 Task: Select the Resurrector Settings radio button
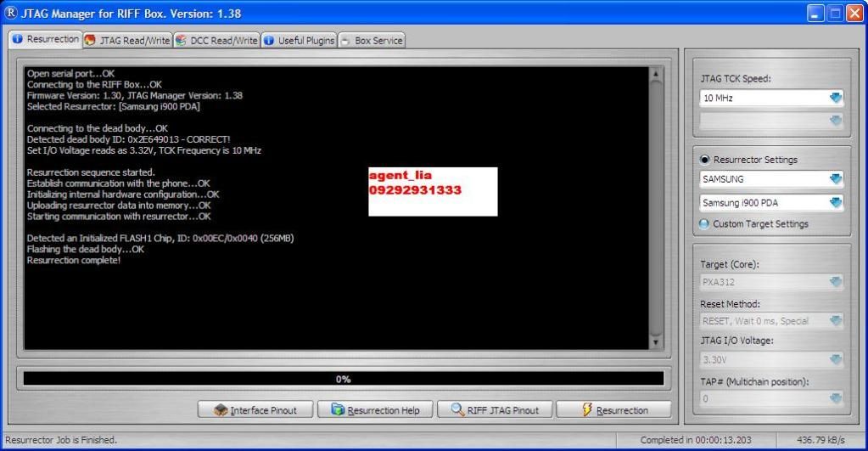[704, 160]
